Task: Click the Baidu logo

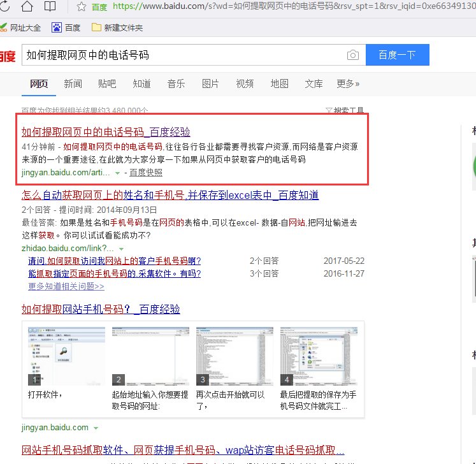Action: (x=6, y=56)
